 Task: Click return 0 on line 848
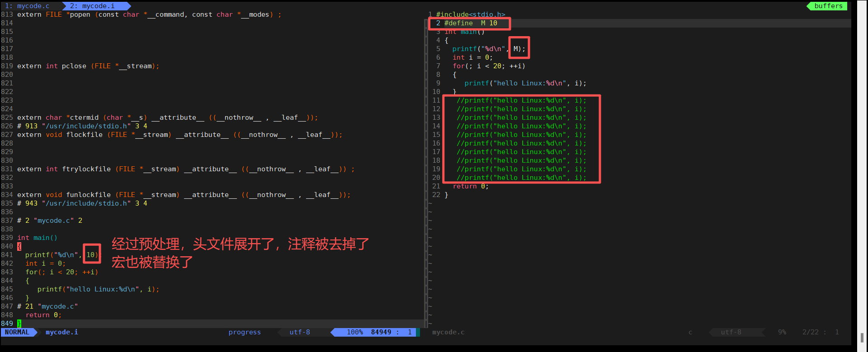click(43, 315)
